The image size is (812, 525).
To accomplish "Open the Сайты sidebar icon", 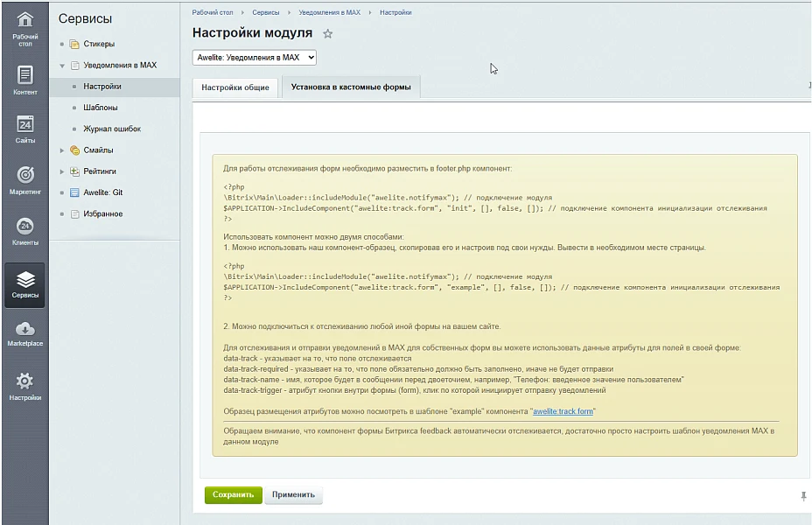I will 24,124.
